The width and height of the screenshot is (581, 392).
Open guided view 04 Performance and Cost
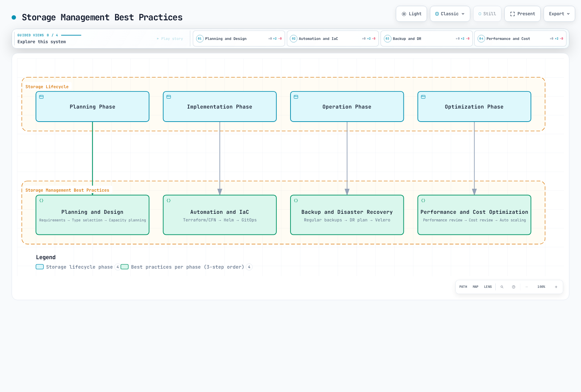[520, 38]
